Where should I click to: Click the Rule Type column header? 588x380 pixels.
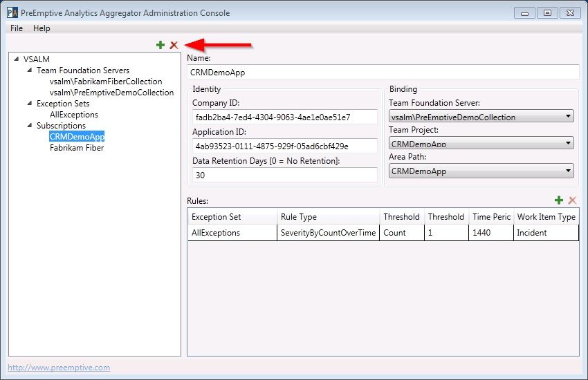328,217
